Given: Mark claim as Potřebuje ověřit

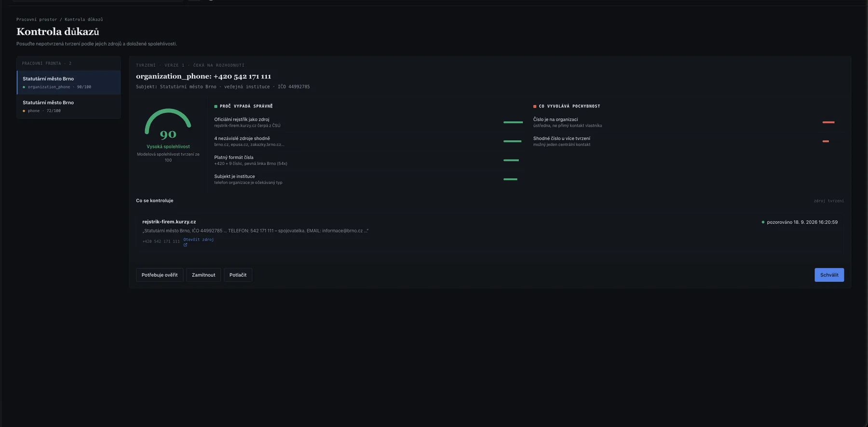Looking at the screenshot, I should click(x=160, y=275).
